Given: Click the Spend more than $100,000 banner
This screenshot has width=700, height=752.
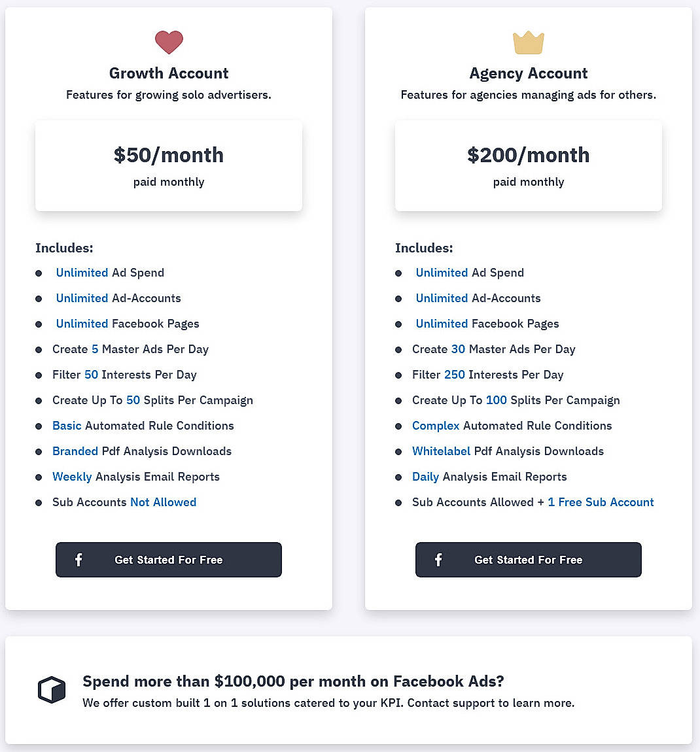Looking at the screenshot, I should (x=293, y=681).
